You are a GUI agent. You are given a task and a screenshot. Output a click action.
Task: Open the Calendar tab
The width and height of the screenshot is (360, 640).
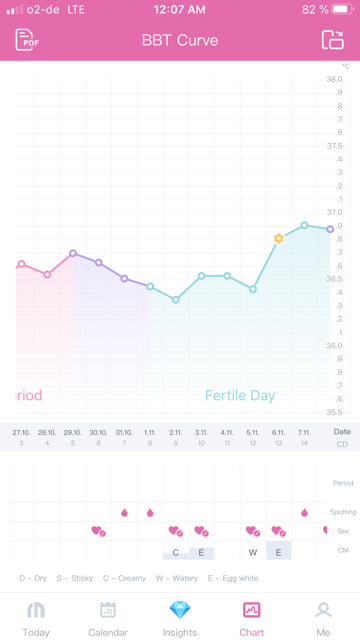pyautogui.click(x=108, y=620)
